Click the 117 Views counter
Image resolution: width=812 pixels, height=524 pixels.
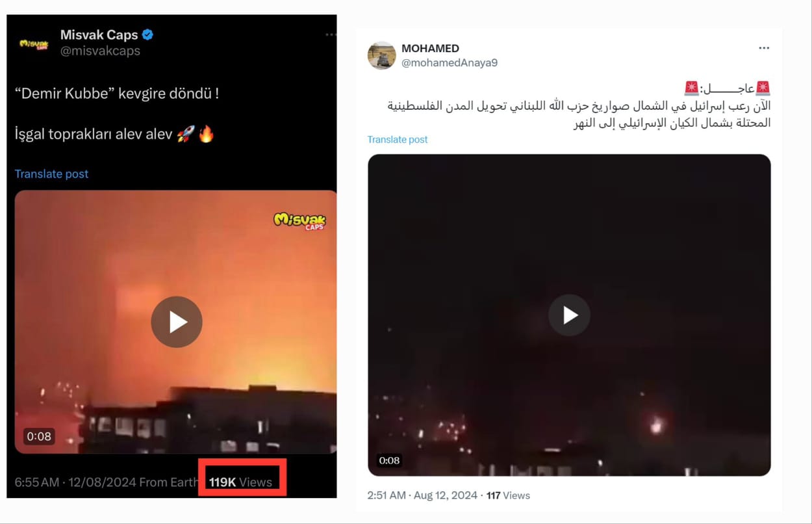pos(508,495)
